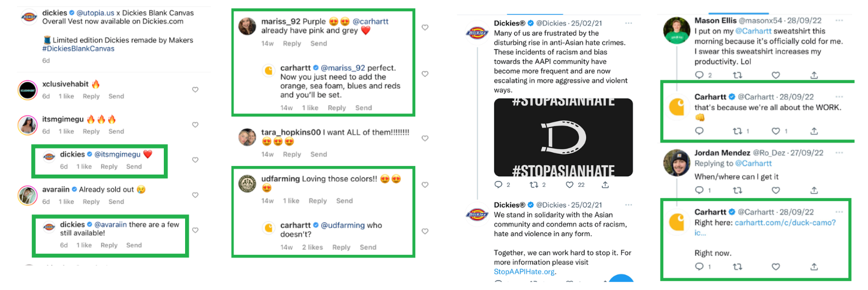Image resolution: width=868 pixels, height=290 pixels.
Task: Reply to udfarming's 'Loving those colors' comment
Action: pyautogui.click(x=318, y=201)
